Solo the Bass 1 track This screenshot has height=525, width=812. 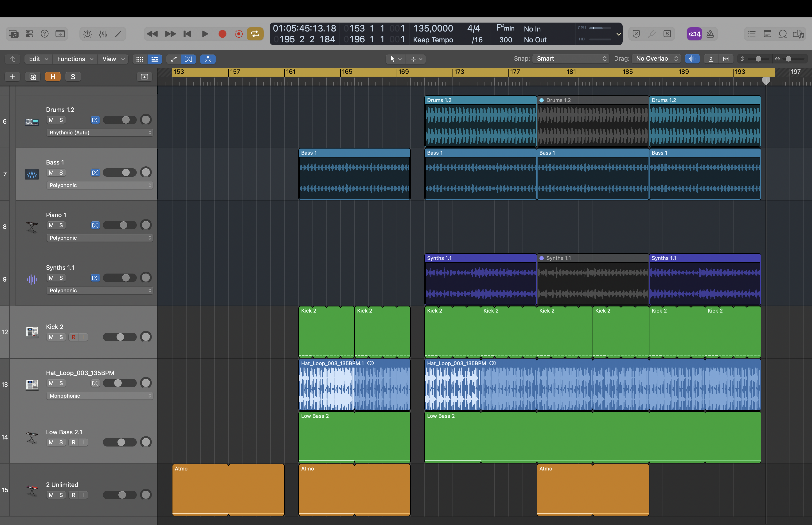pyautogui.click(x=61, y=172)
